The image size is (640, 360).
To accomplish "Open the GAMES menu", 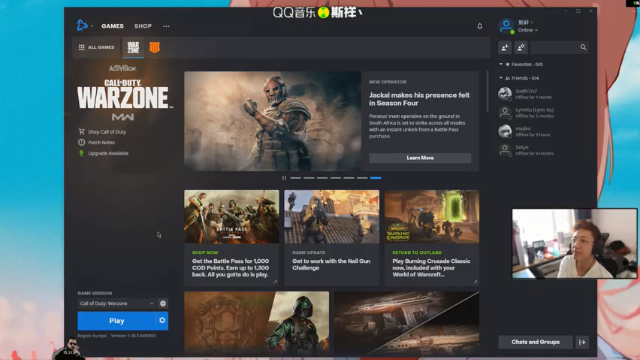I will coord(112,26).
